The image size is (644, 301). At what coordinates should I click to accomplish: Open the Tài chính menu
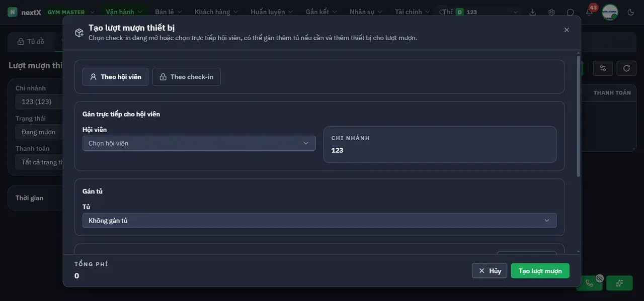coord(412,12)
